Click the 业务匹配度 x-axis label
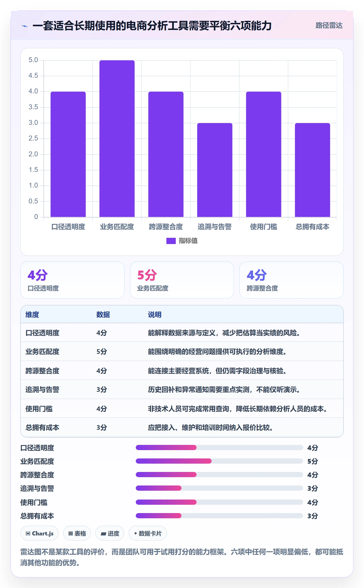Screen dimensions: 364x588 point(117,227)
